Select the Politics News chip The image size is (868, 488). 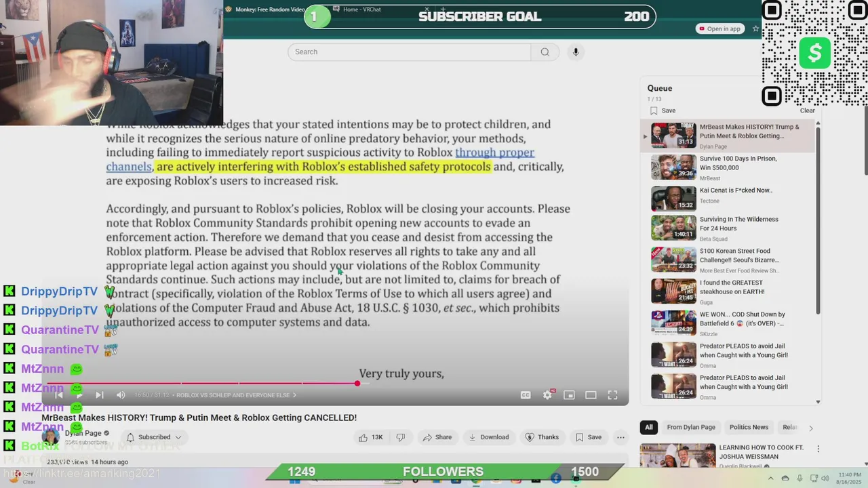pyautogui.click(x=749, y=427)
